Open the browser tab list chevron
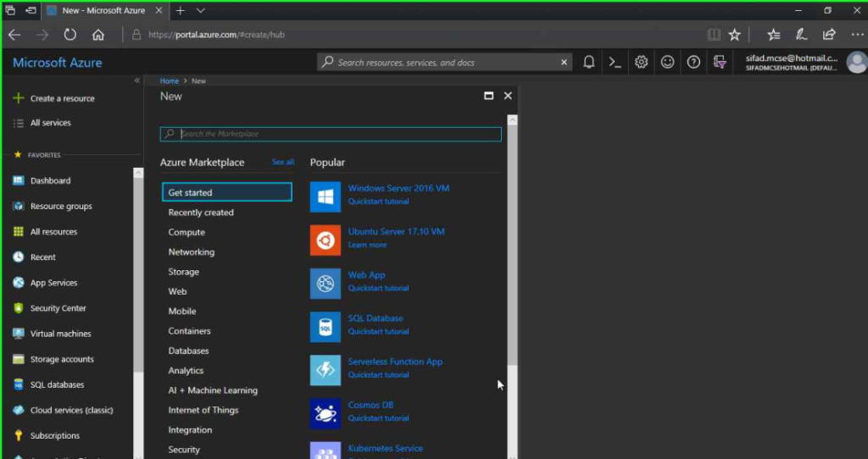 tap(200, 10)
